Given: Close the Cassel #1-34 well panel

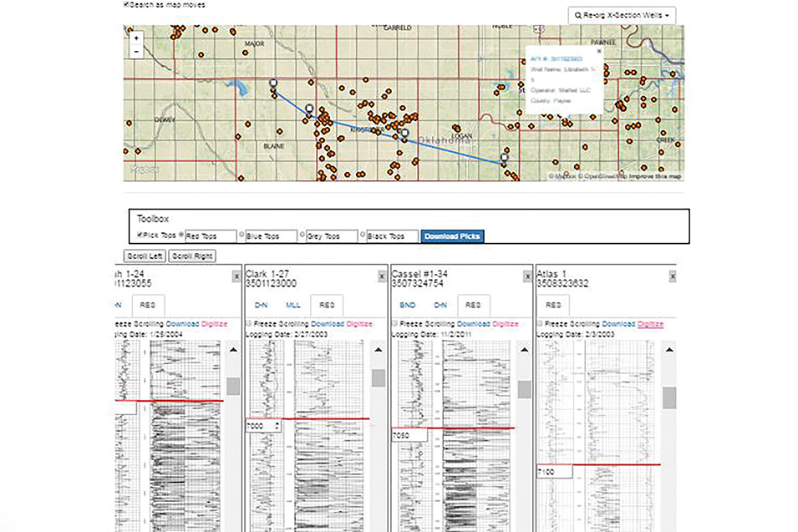Looking at the screenshot, I should click(x=526, y=276).
